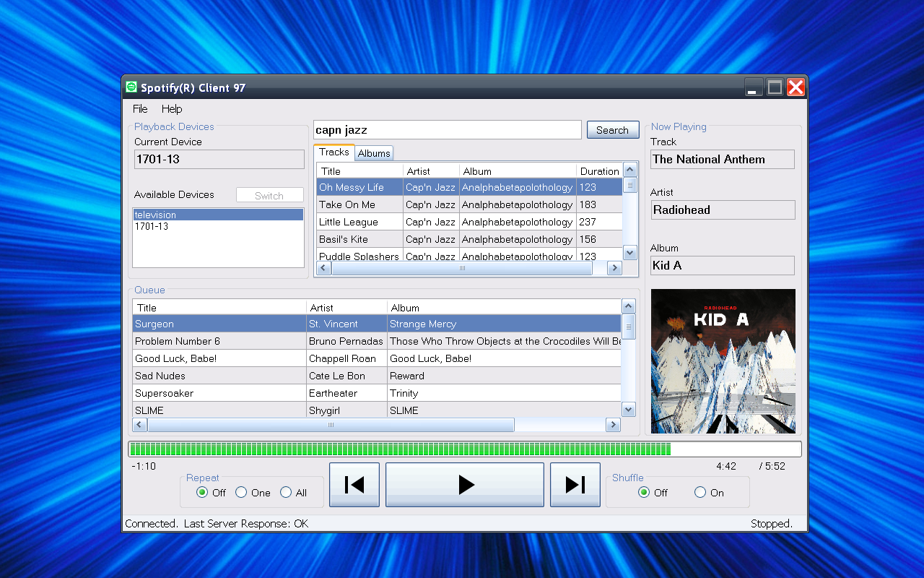Screen dimensions: 924x578
Task: Select the 'Take On Me' track
Action: [469, 204]
